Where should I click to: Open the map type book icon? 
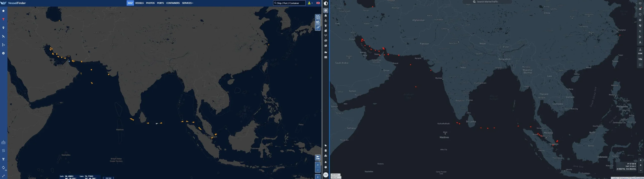point(318,17)
